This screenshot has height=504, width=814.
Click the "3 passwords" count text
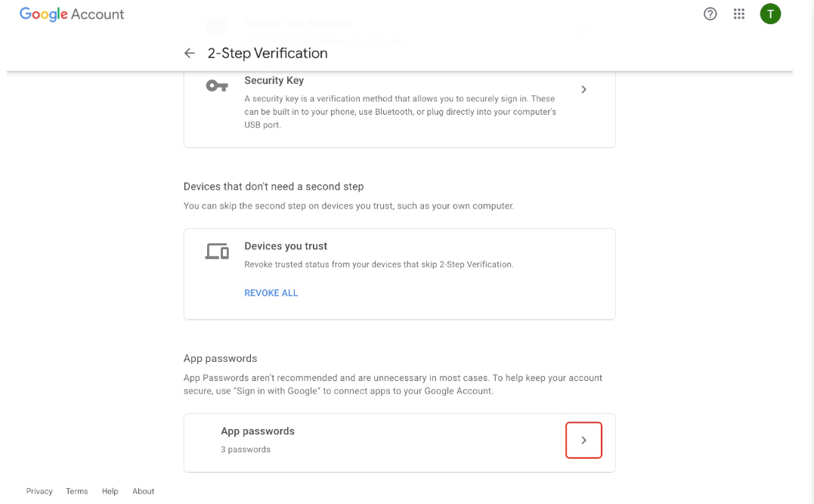pyautogui.click(x=246, y=450)
